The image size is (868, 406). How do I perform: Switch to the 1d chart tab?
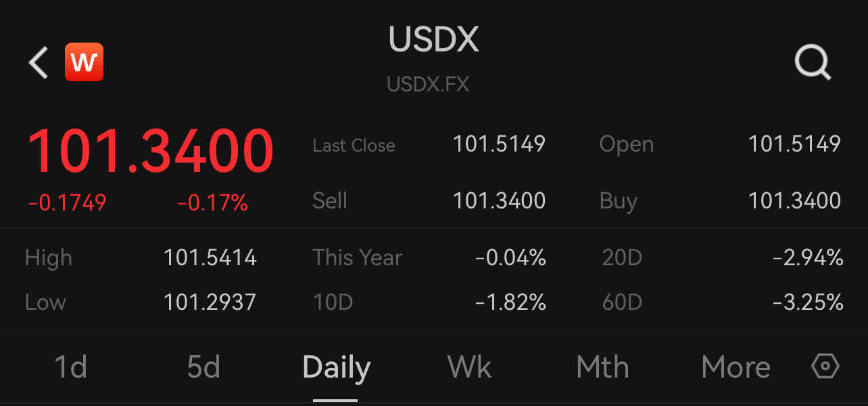click(70, 367)
